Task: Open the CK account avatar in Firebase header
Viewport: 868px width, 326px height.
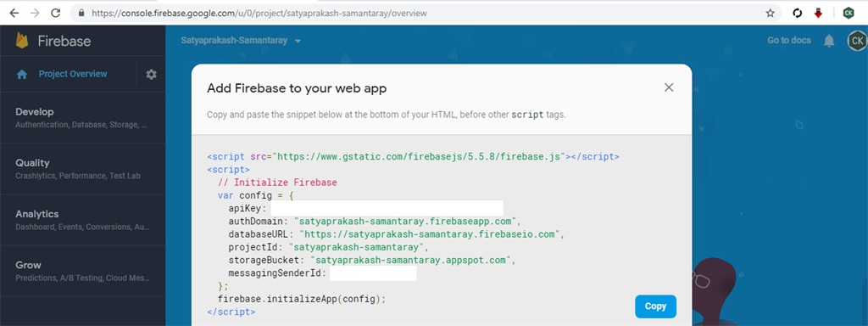Action: [857, 41]
